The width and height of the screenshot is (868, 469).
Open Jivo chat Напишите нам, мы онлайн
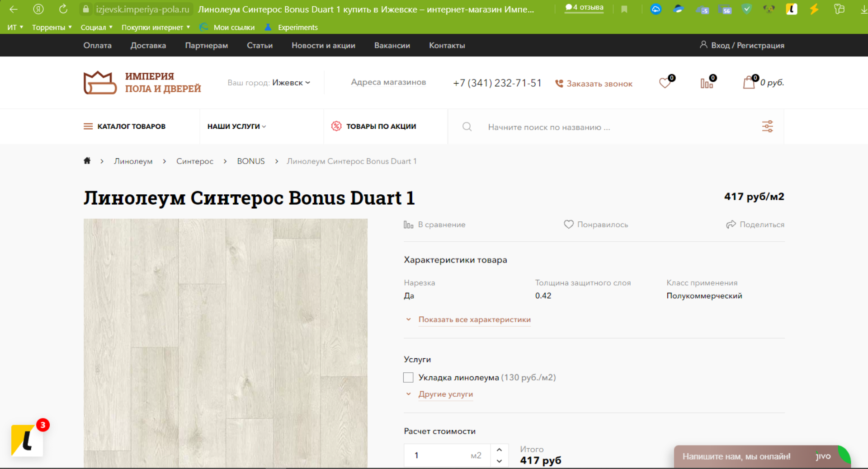click(x=762, y=456)
